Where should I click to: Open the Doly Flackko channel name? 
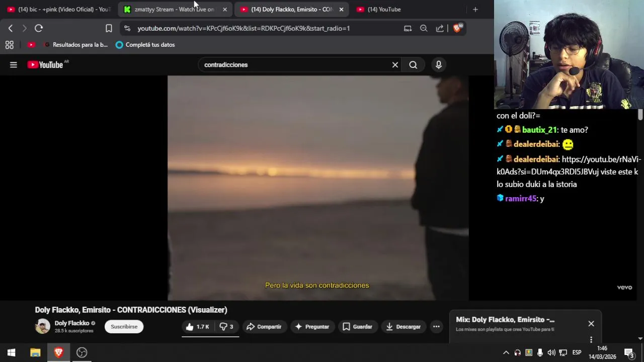[x=72, y=323]
